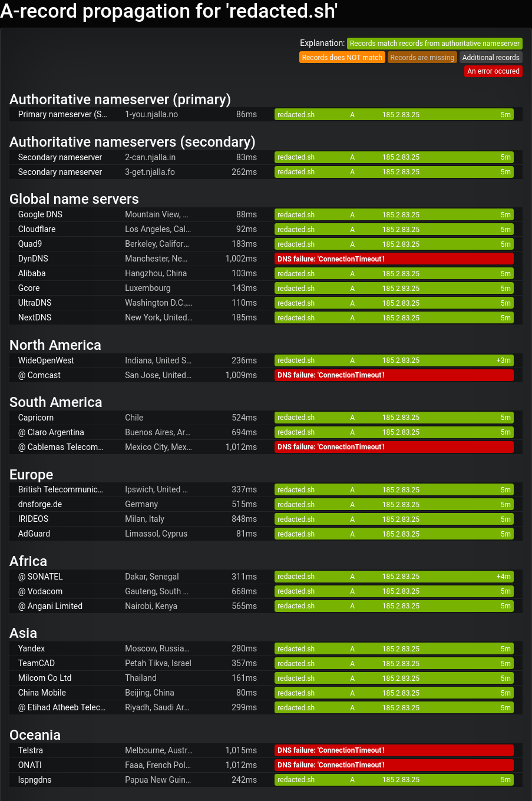532x801 pixels.
Task: Click the WideOpenWest +3m record bar
Action: 394,360
